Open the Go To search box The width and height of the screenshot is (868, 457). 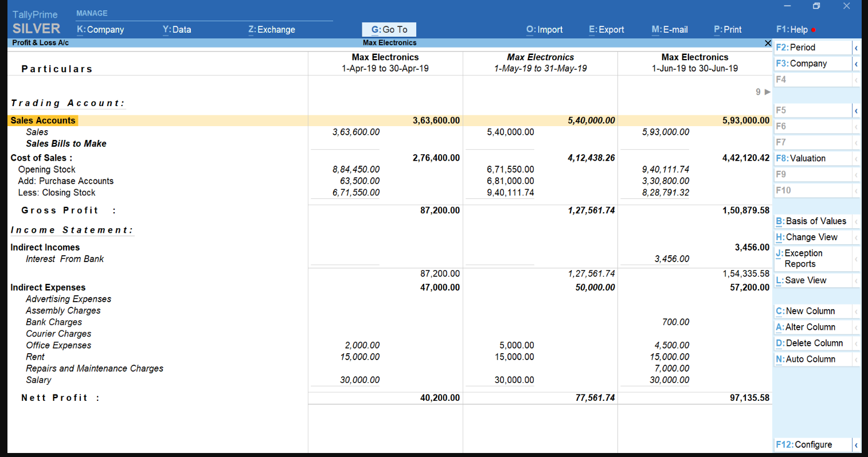[389, 30]
